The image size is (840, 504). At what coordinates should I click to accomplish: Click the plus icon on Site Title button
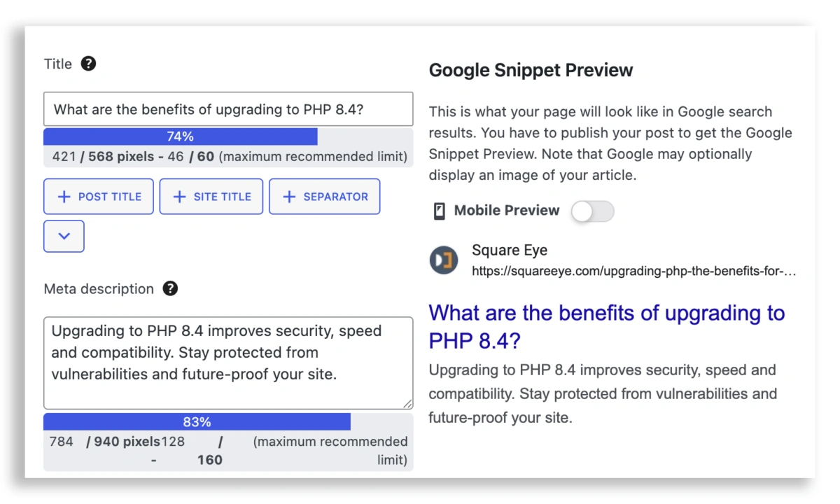pos(179,197)
